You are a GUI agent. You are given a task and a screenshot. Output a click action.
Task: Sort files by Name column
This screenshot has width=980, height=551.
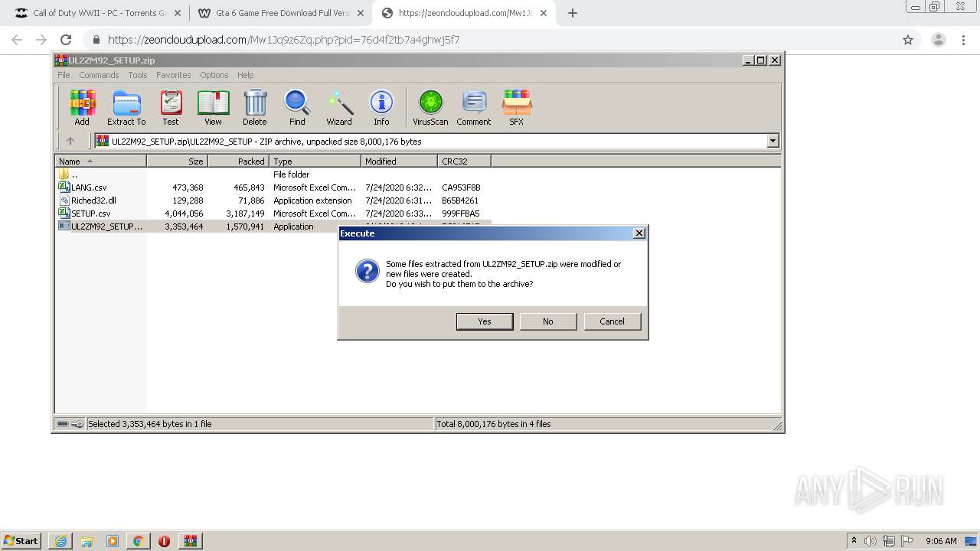tap(100, 161)
